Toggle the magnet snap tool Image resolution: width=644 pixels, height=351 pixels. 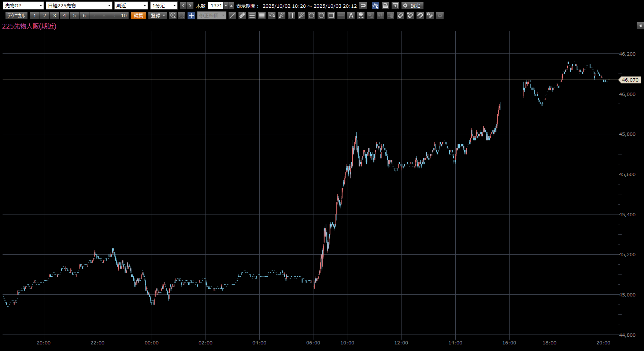pyautogui.click(x=420, y=15)
